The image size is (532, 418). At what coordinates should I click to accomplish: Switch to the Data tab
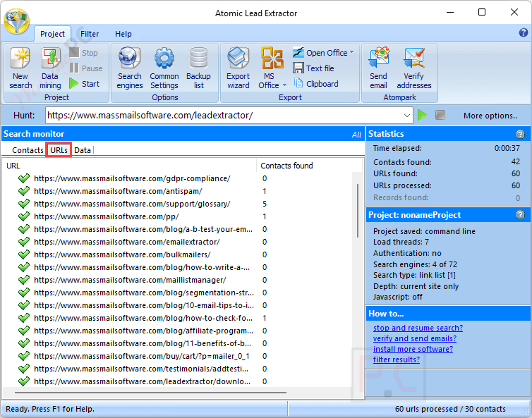(x=83, y=150)
